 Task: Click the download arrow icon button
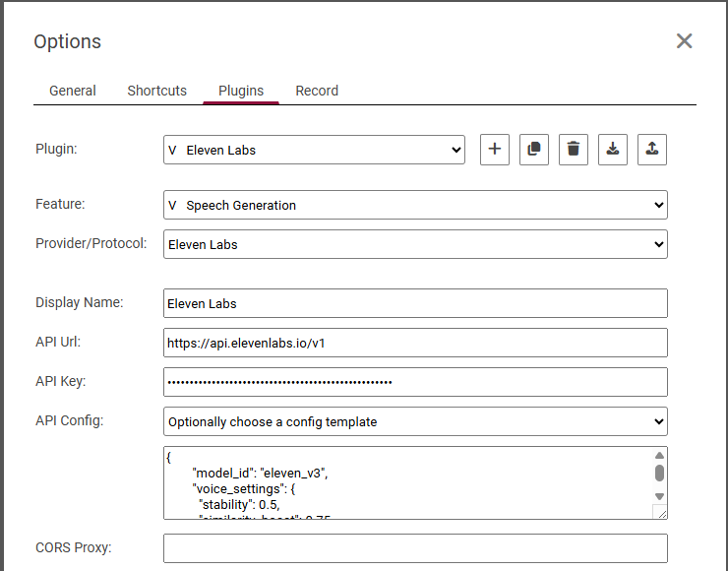click(x=613, y=150)
